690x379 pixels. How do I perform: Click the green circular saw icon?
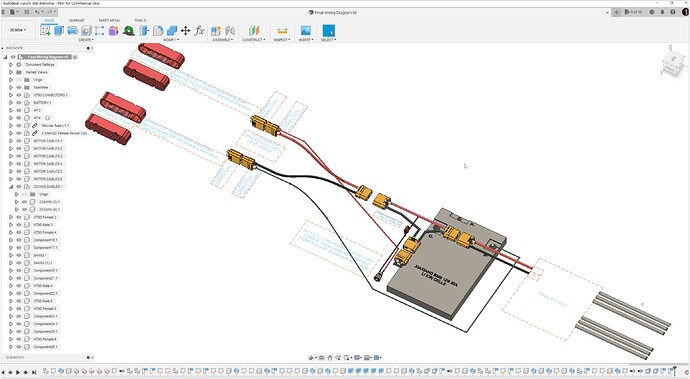point(128,30)
